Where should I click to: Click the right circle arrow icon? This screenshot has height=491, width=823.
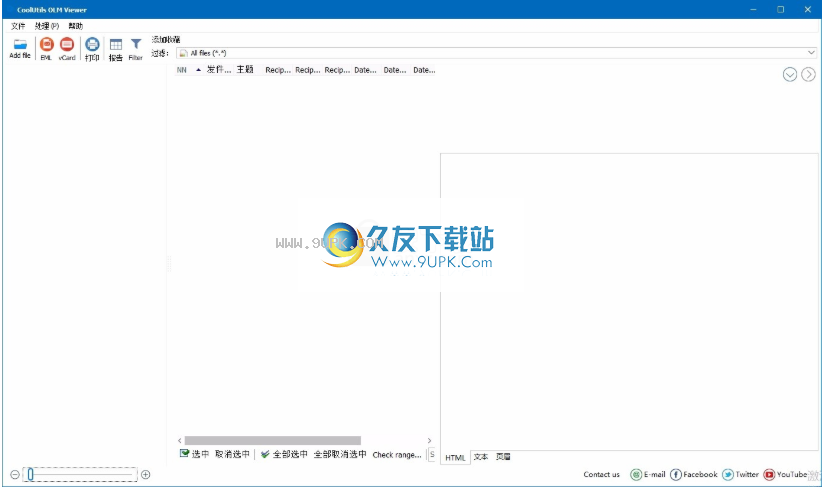[808, 75]
